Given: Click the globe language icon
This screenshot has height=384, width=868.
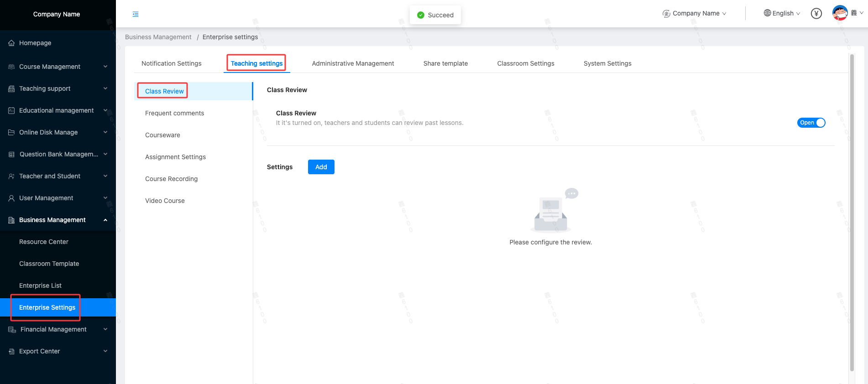Looking at the screenshot, I should (767, 13).
